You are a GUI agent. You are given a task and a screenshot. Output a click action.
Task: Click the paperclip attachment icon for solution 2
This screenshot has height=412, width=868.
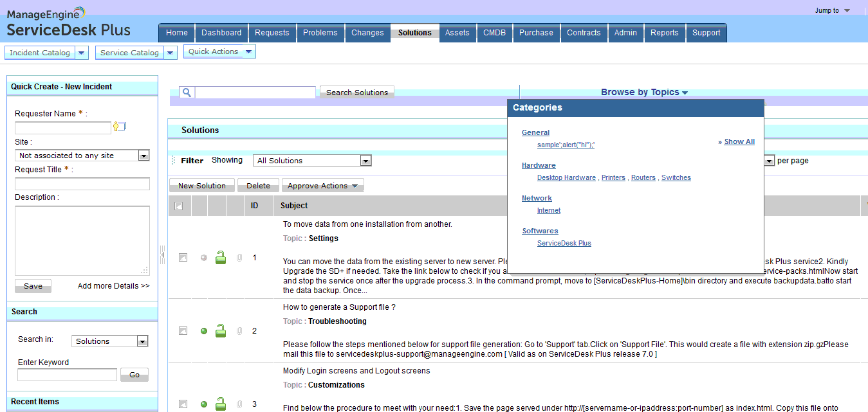click(x=239, y=331)
